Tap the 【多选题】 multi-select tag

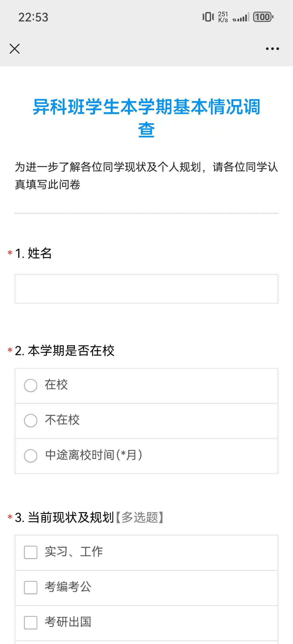(x=140, y=517)
